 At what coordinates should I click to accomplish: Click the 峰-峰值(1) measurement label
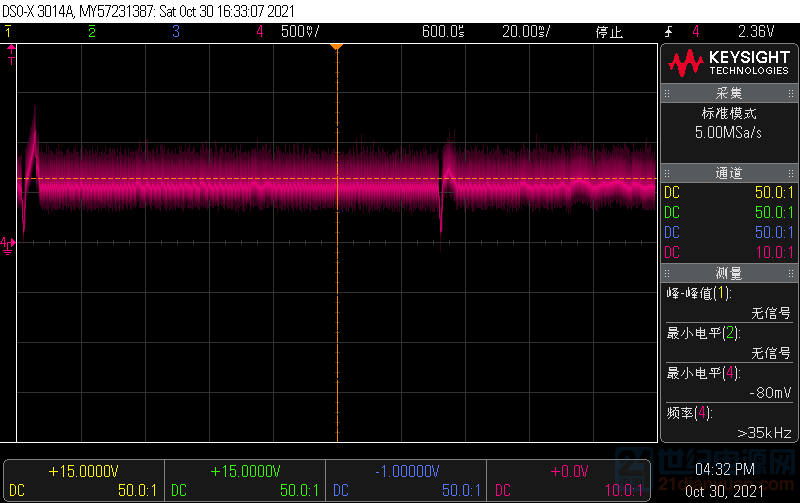[x=699, y=293]
